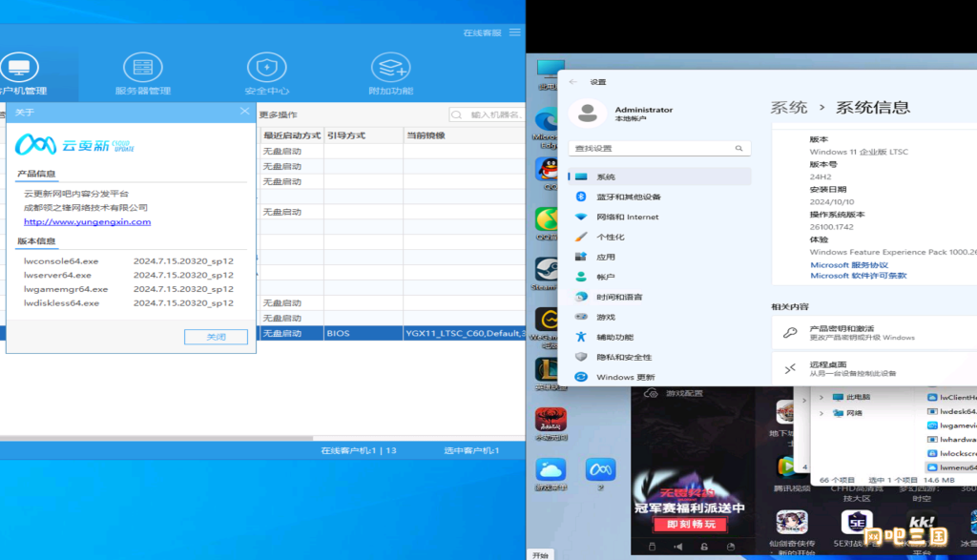Screen dimensions: 977x560
Task: Click the 在线客服 link
Action: (x=482, y=33)
